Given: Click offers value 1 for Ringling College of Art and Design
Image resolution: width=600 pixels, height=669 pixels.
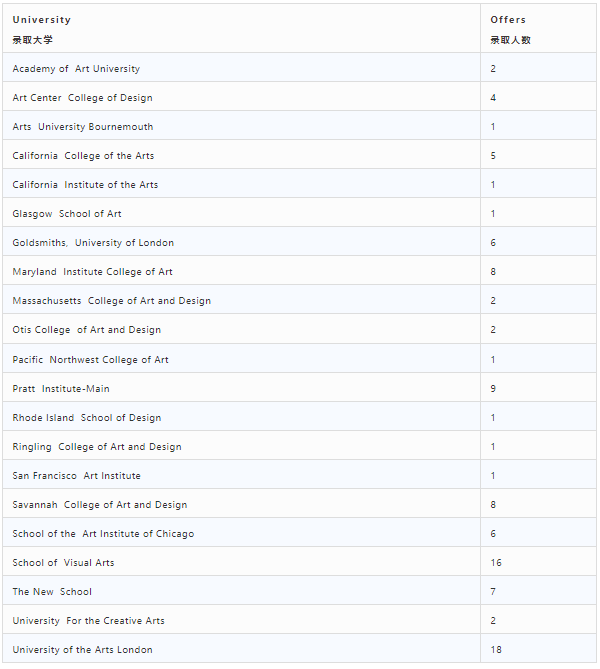Looking at the screenshot, I should [x=493, y=447].
